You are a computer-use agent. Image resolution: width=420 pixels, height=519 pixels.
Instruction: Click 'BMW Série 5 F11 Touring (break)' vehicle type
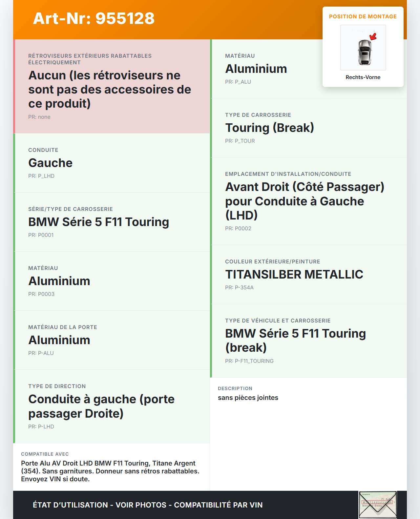coord(295,340)
